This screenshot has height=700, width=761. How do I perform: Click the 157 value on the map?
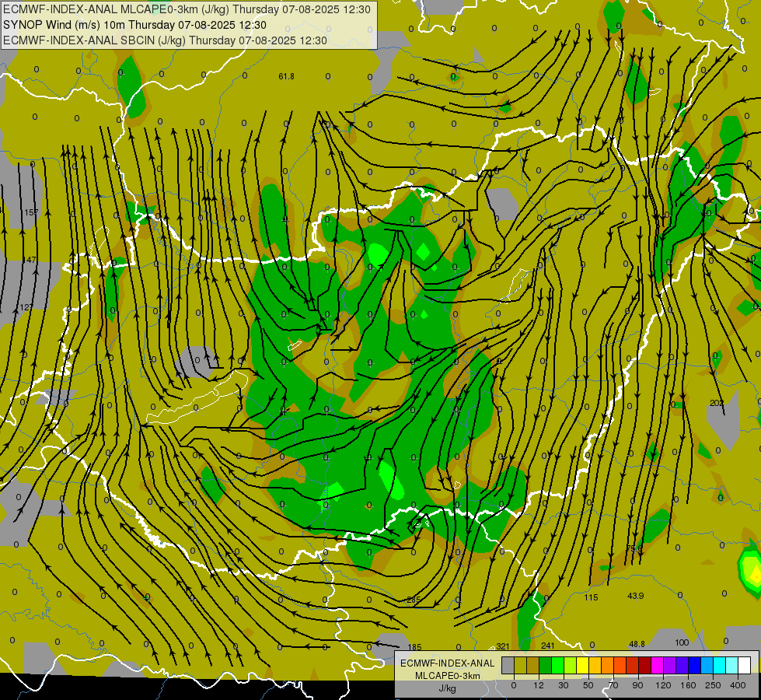pos(31,212)
